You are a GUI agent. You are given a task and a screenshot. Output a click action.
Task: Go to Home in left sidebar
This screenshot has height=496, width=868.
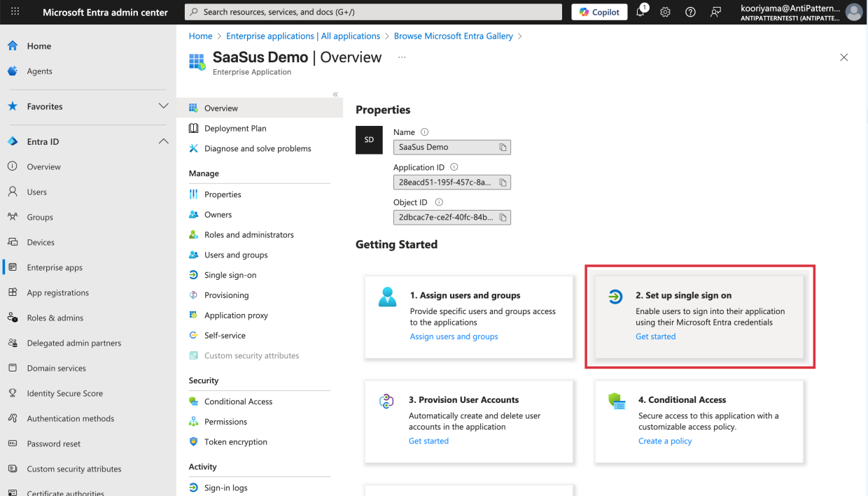[x=39, y=46]
